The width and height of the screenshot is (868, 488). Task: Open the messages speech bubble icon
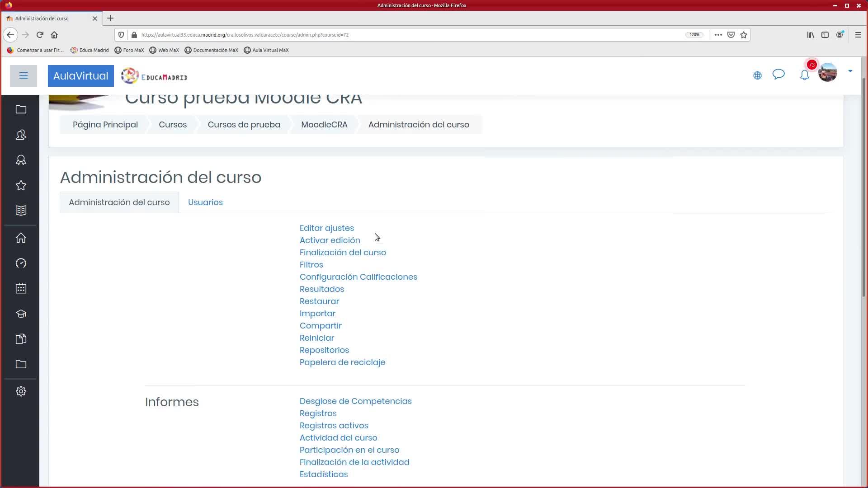click(778, 75)
